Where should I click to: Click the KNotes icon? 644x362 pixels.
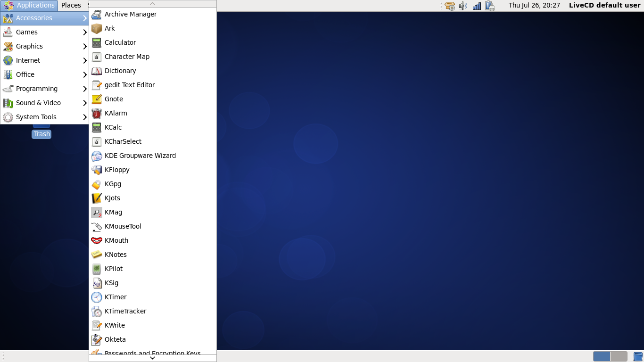pyautogui.click(x=97, y=255)
